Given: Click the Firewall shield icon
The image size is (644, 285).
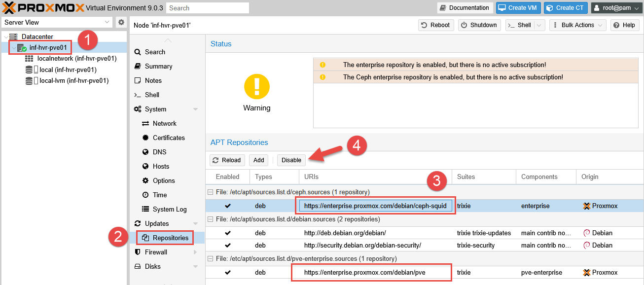Looking at the screenshot, I should 138,252.
